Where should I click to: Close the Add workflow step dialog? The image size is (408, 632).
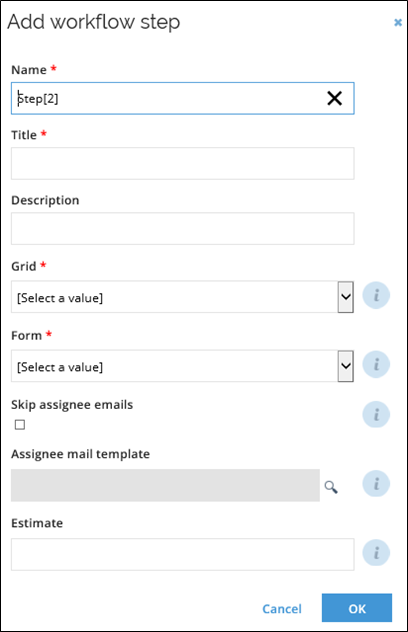pos(398,23)
